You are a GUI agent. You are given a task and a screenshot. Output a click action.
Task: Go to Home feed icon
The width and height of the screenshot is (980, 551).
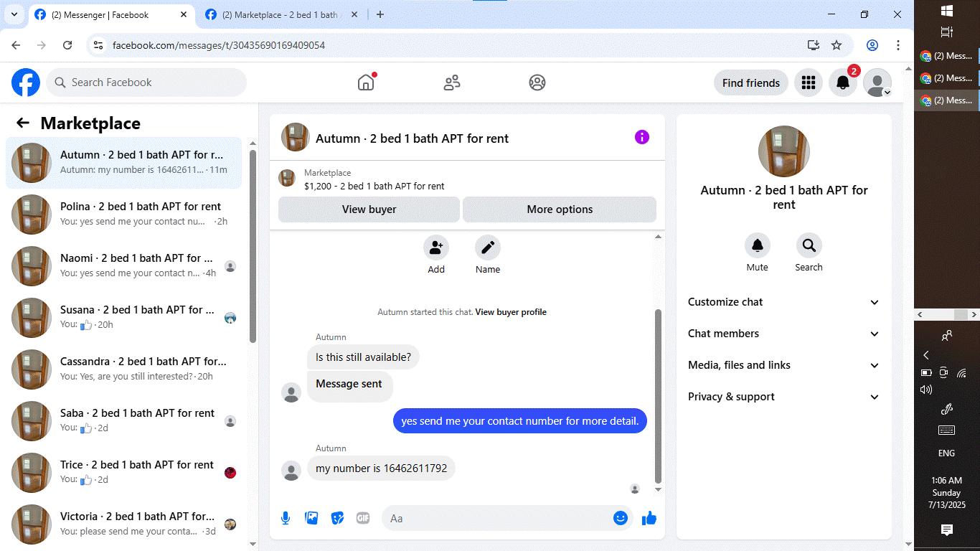(366, 83)
